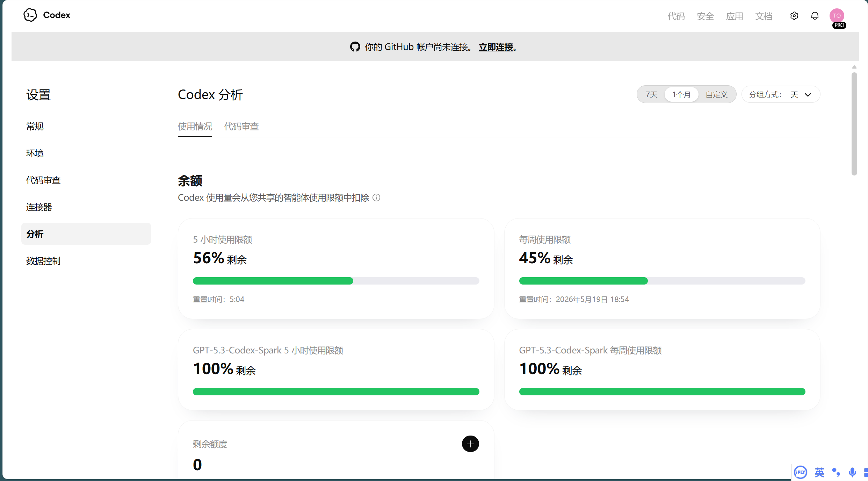
Task: Click the GPT-5.3-Codex-Spark 每周使用限额 label
Action: tap(590, 350)
